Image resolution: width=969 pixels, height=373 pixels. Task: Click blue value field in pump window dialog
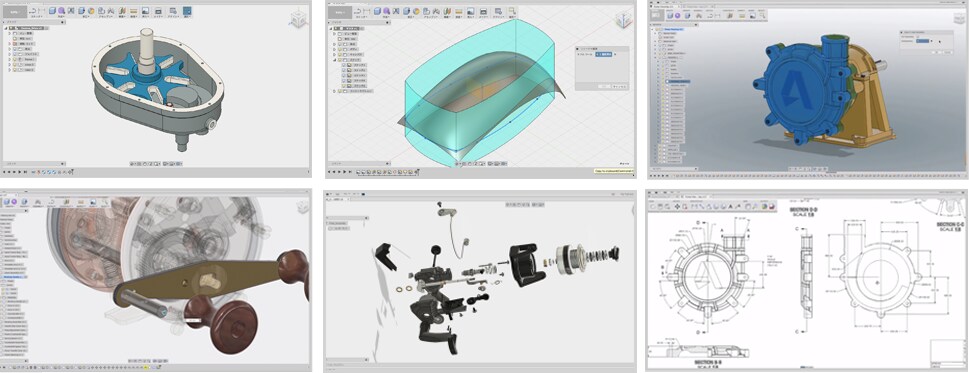pos(923,41)
